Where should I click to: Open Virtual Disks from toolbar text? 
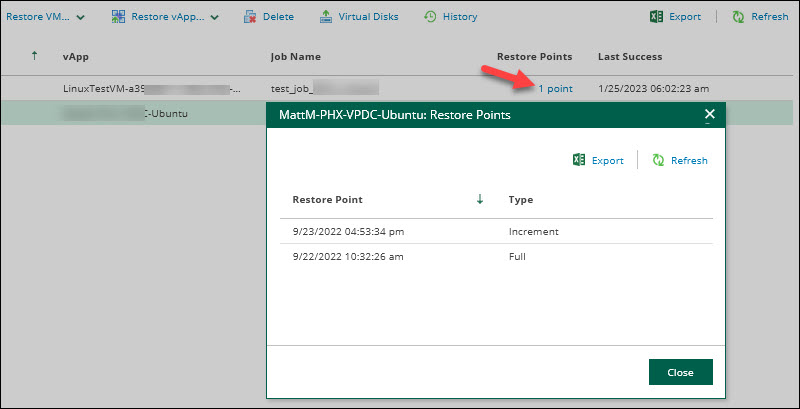pyautogui.click(x=368, y=17)
